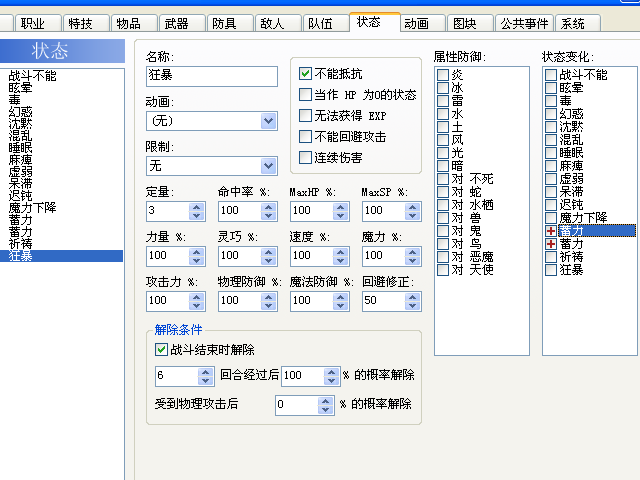Select 毒 in the state list
The height and width of the screenshot is (480, 640).
click(x=15, y=100)
